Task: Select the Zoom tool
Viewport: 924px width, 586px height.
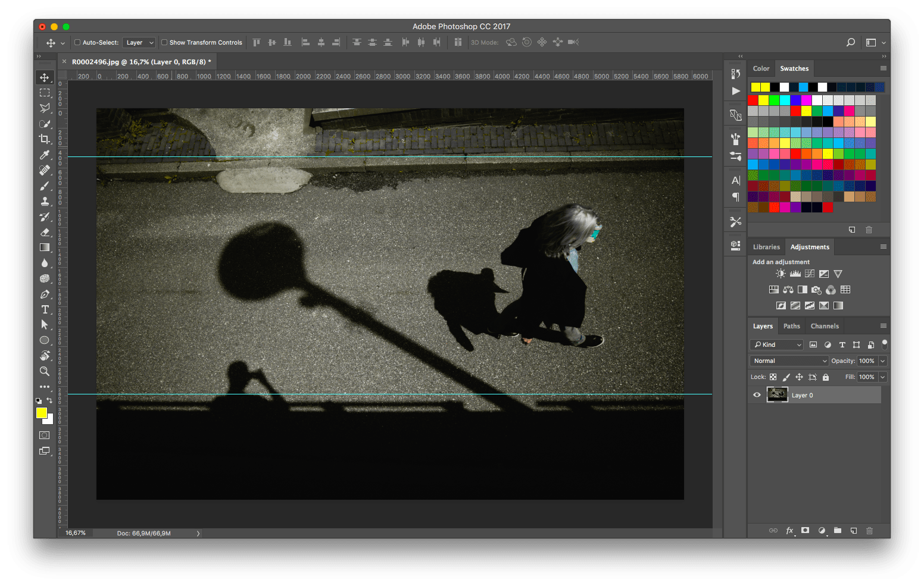Action: pos(45,371)
